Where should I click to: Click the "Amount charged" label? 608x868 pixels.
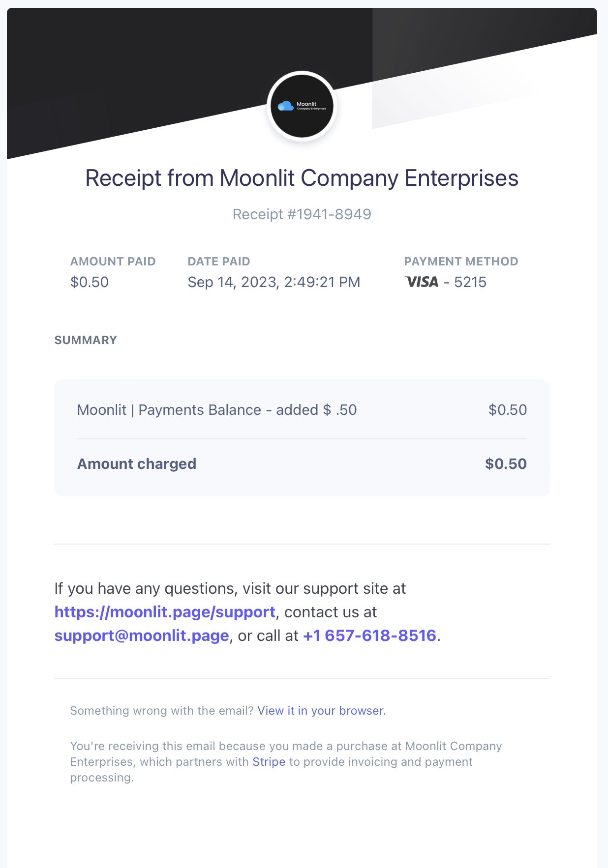137,464
